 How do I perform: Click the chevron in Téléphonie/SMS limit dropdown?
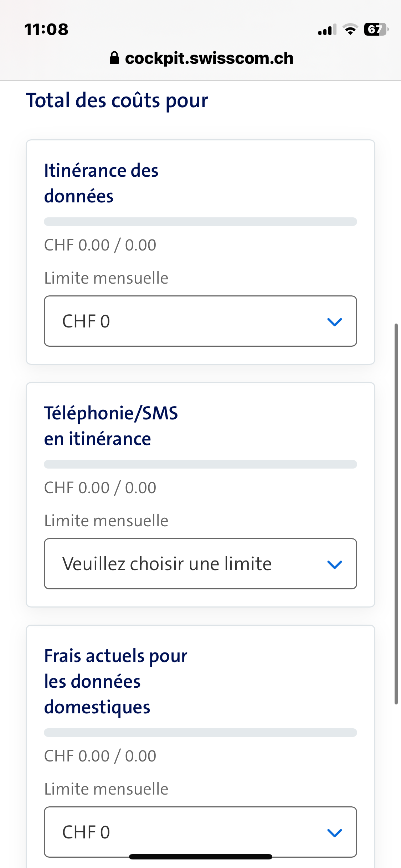pos(334,564)
